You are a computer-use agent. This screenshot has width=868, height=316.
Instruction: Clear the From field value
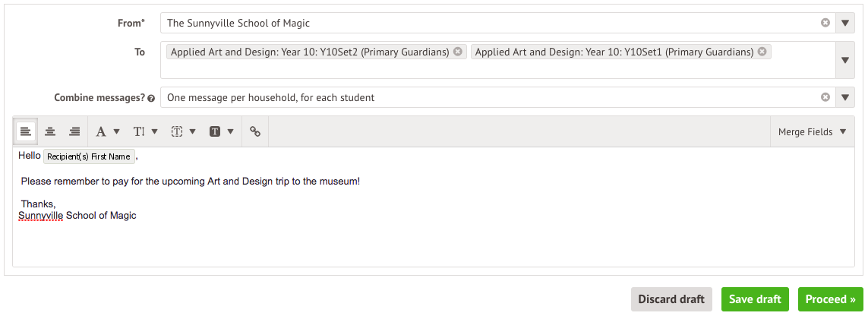pos(825,23)
